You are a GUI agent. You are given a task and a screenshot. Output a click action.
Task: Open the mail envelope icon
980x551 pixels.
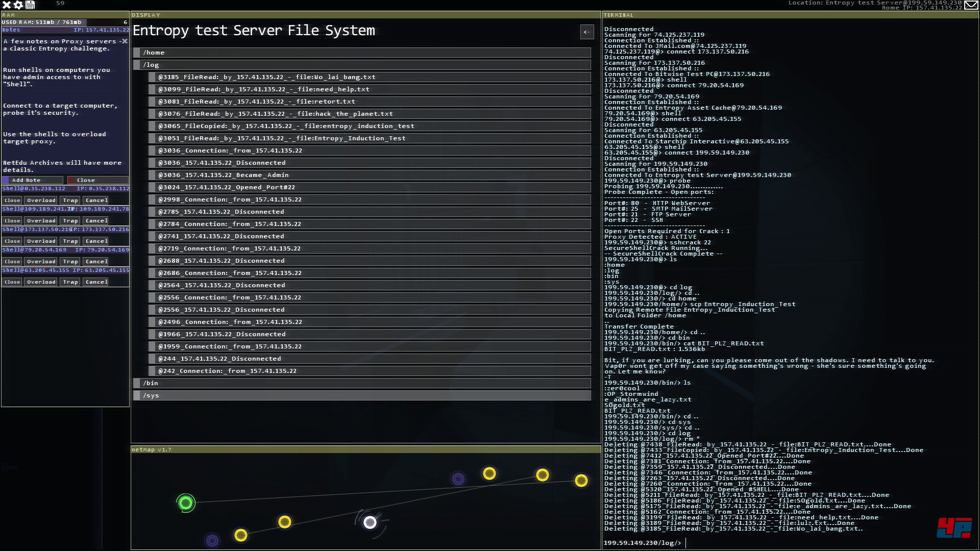971,5
